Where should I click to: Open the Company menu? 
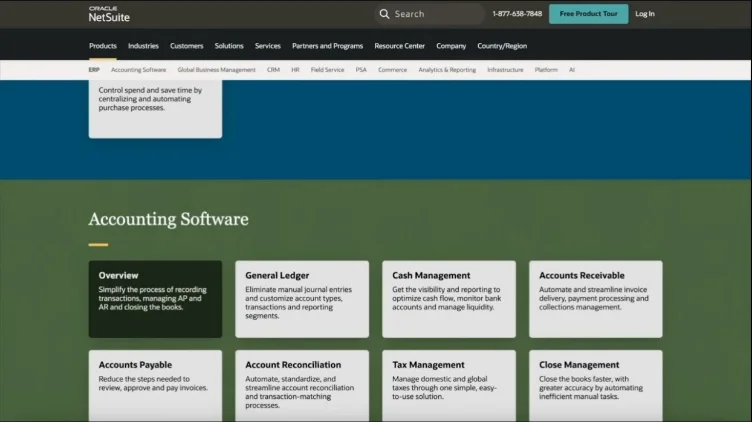[x=451, y=46]
